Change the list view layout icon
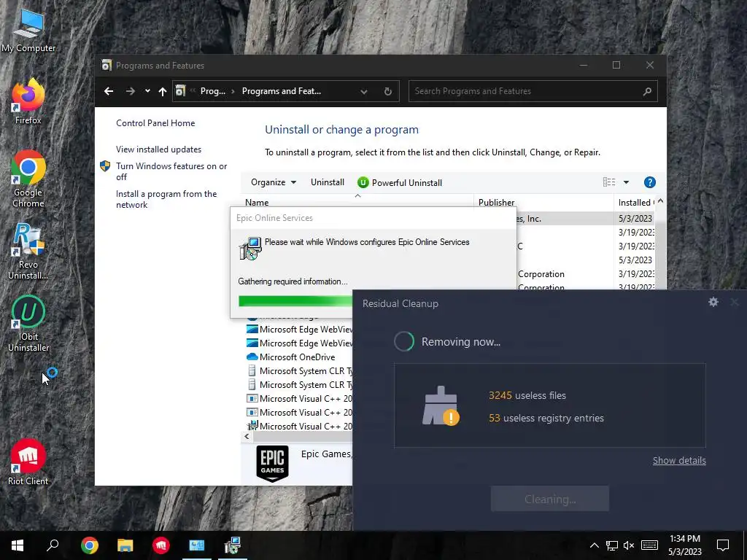Viewport: 747px width, 560px height. [x=609, y=182]
